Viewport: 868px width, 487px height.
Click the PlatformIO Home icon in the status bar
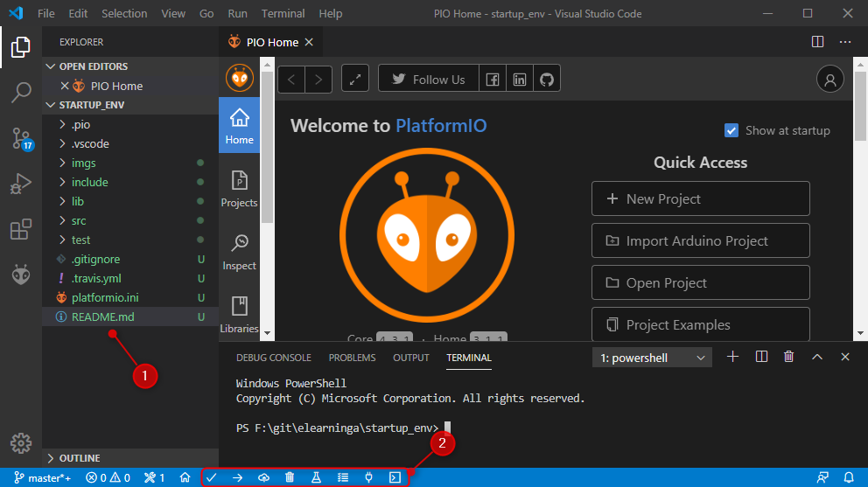pos(185,477)
